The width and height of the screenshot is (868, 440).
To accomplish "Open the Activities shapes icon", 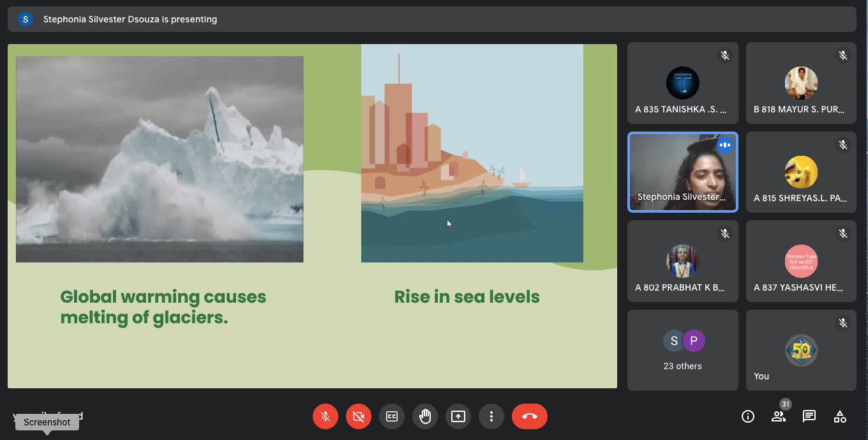I will [840, 416].
